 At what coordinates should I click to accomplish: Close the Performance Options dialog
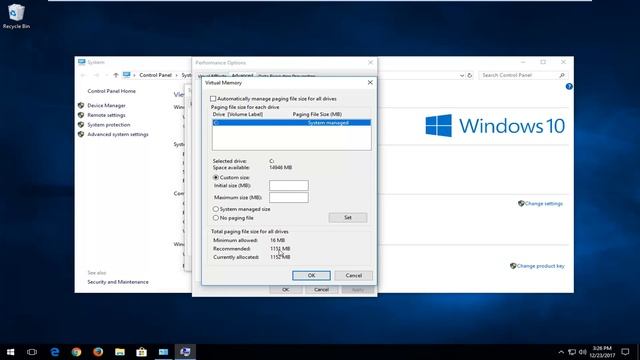[370, 62]
